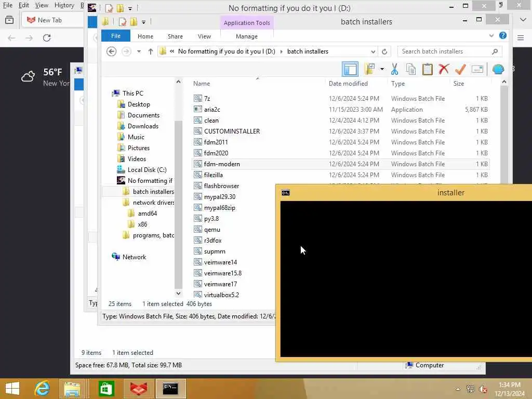Sort files by Date modified column

[348, 84]
